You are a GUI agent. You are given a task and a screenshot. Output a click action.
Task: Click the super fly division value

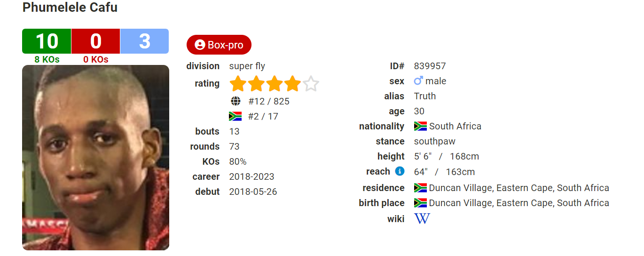[x=247, y=66]
